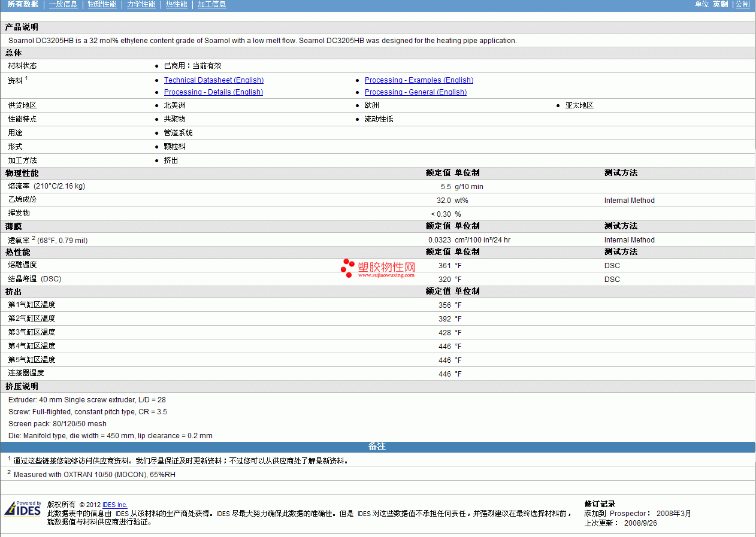This screenshot has height=537, width=756.
Task: Open Processing - Examples (English) link
Action: 419,80
